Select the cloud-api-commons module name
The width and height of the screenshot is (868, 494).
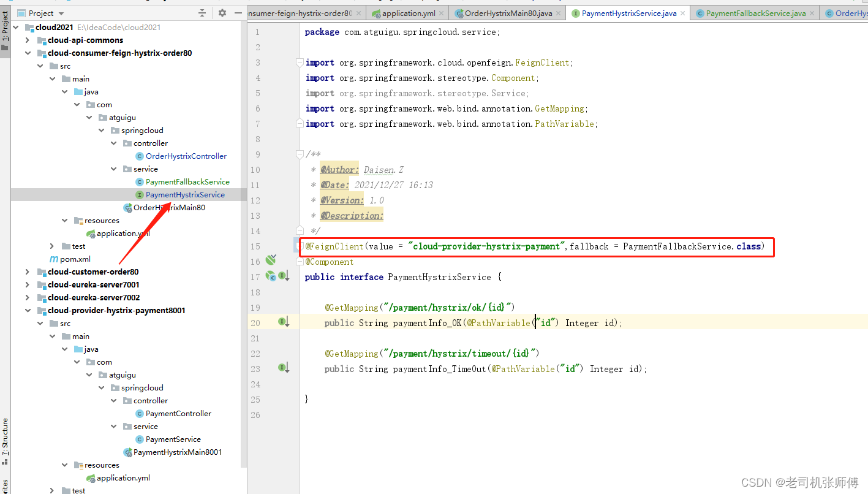[x=86, y=40]
